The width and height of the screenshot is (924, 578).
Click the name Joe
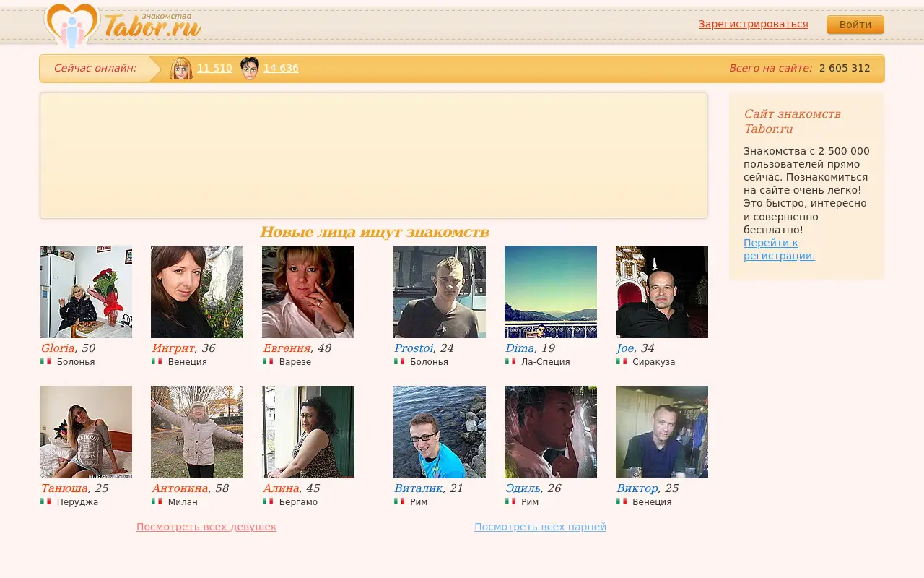625,348
